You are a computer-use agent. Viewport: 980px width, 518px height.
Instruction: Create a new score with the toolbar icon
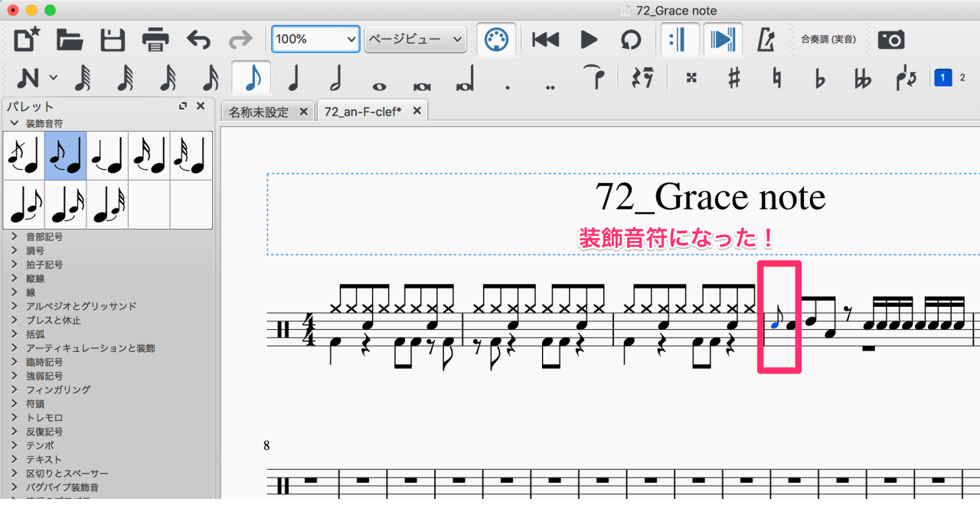[28, 39]
